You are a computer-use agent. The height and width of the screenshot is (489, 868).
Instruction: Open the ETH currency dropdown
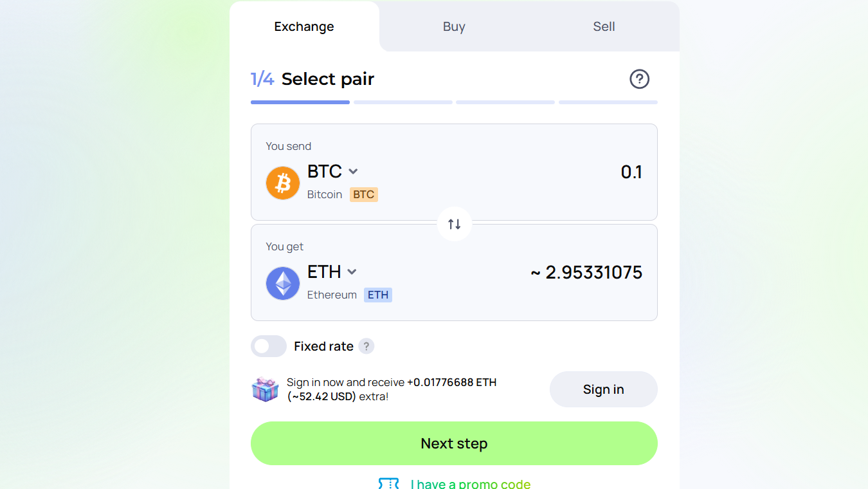tap(332, 272)
